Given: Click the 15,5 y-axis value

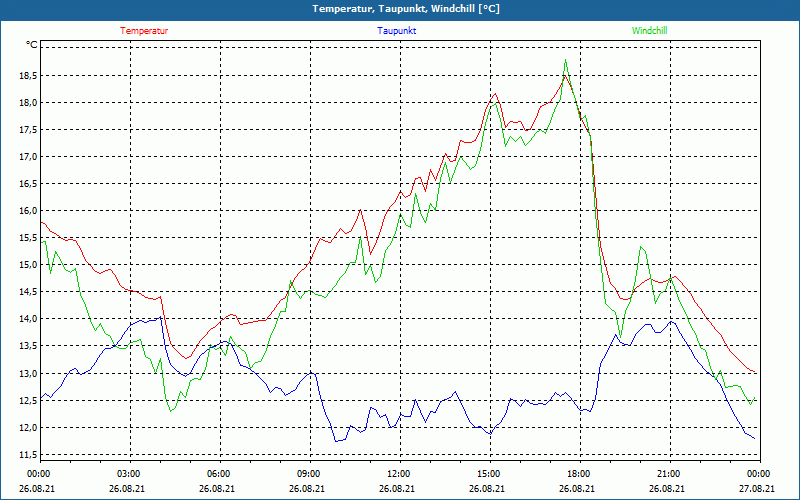Looking at the screenshot, I should click(x=29, y=238).
